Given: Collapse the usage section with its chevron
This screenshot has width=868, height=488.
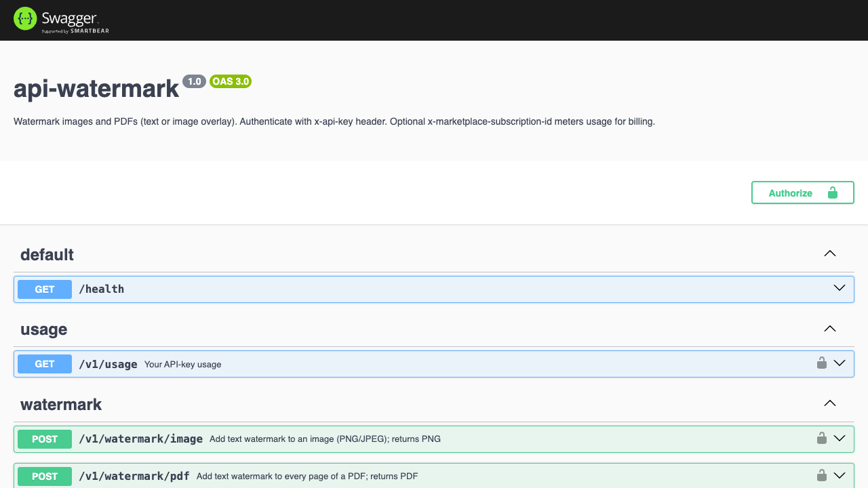Looking at the screenshot, I should click(x=829, y=329).
